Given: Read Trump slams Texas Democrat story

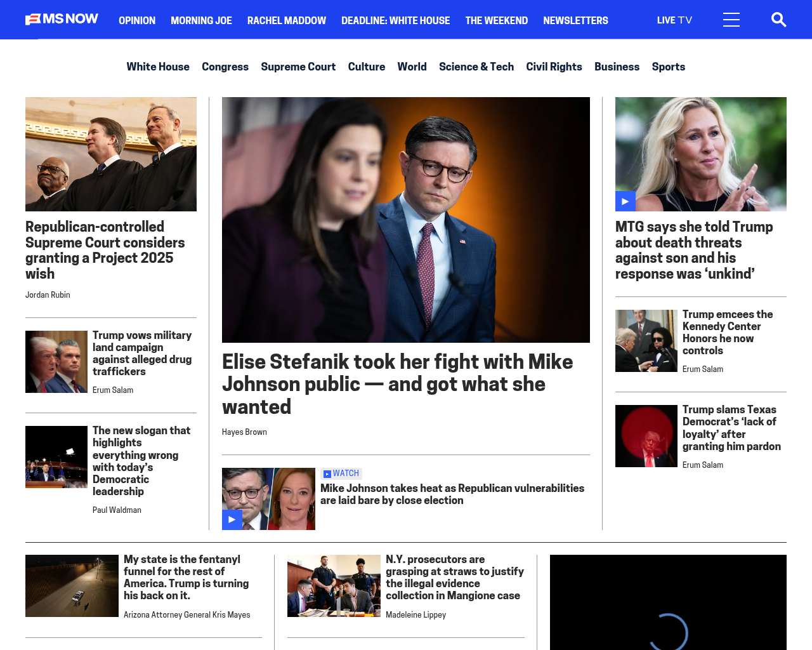Looking at the screenshot, I should click(731, 428).
